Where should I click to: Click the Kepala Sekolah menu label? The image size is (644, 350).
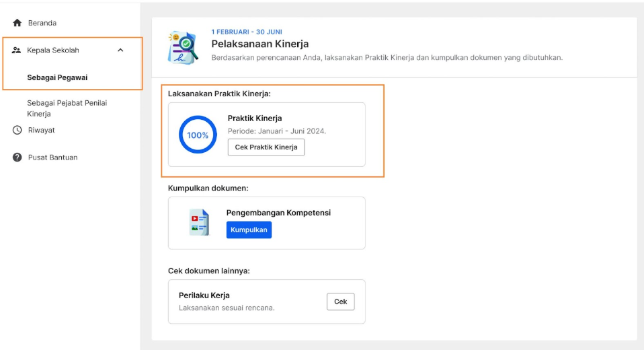click(53, 50)
